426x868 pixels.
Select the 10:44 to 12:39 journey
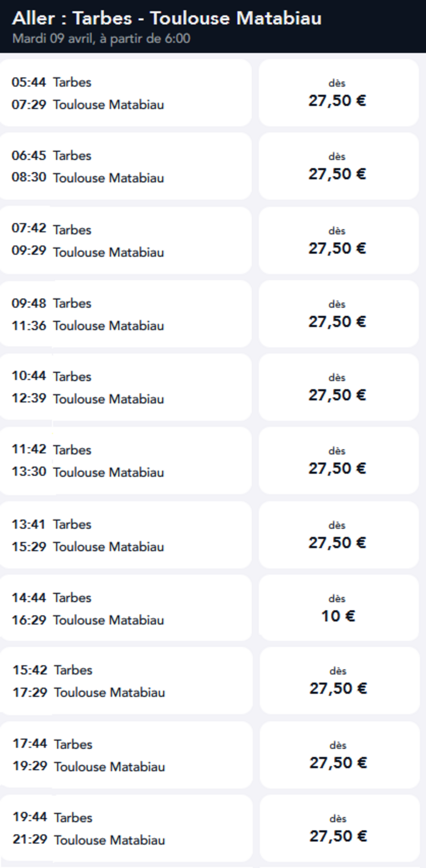[x=125, y=387]
